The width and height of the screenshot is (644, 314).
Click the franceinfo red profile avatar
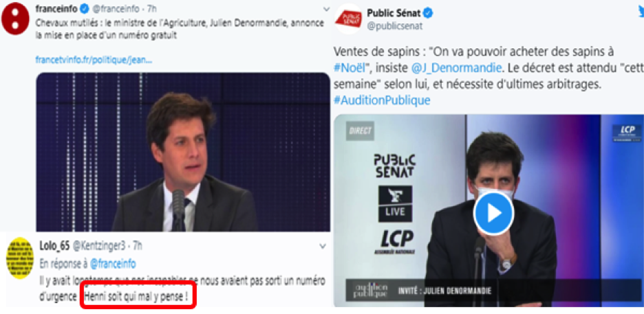click(16, 19)
